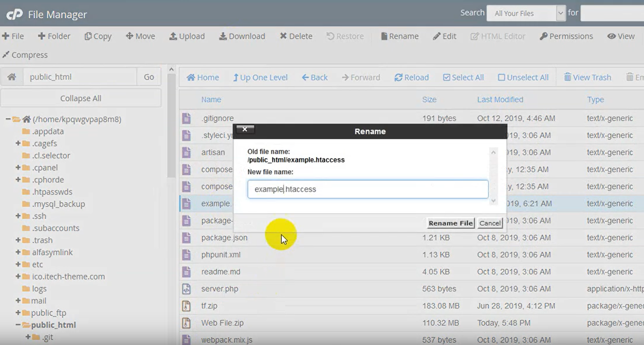Click Unselect All checkbox
644x345 pixels.
coord(502,77)
